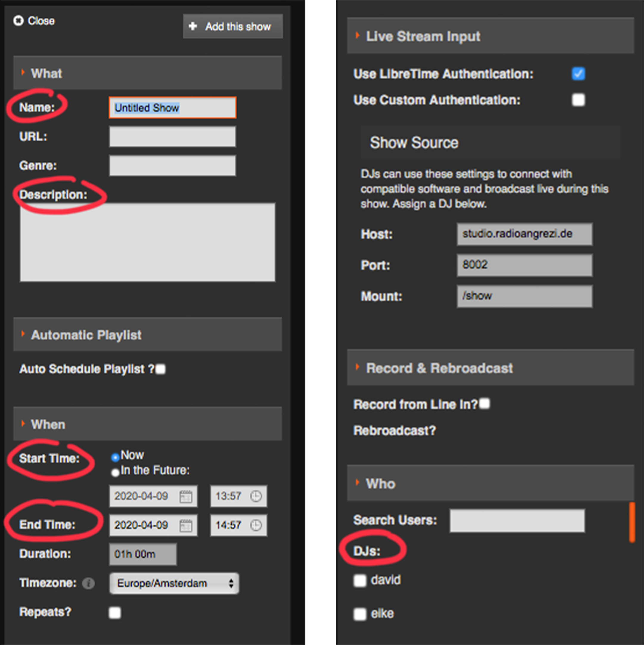644x645 pixels.
Task: Select the In the Future radio button
Action: 115,472
